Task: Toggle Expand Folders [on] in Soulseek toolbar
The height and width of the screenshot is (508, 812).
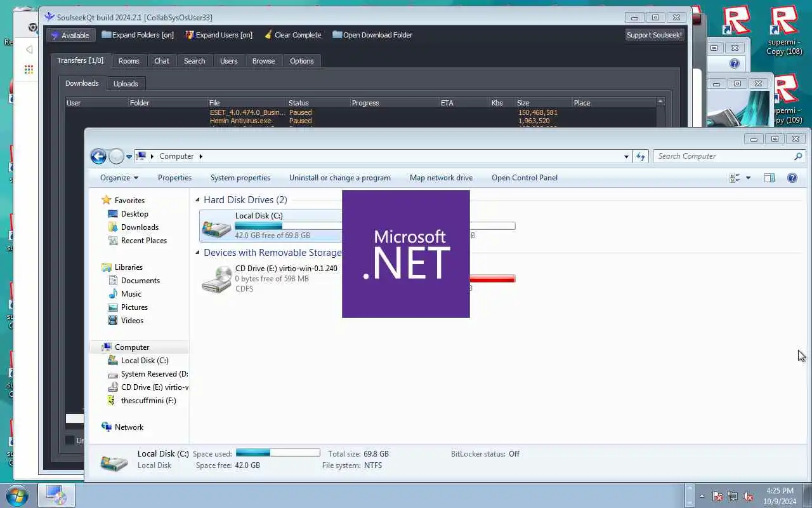Action: (x=138, y=35)
